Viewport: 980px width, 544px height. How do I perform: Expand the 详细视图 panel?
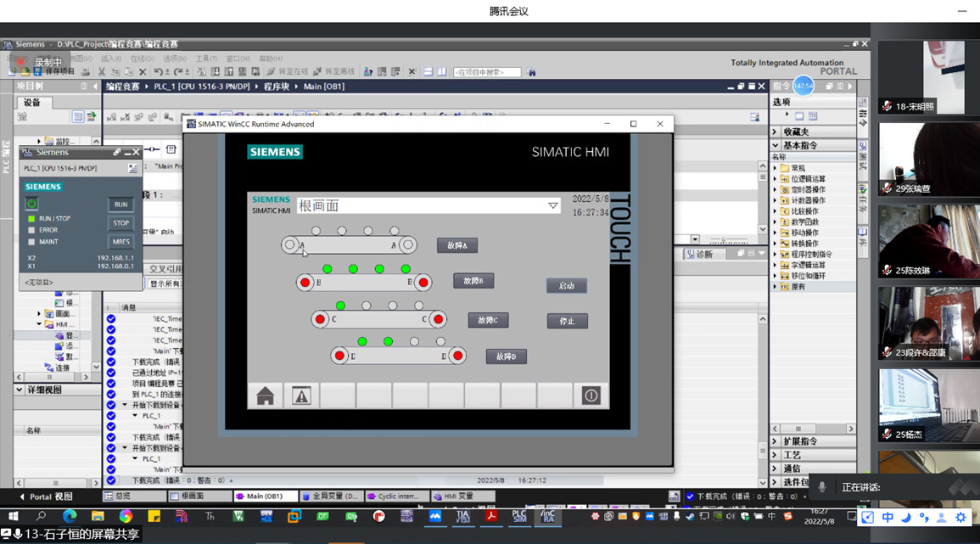point(20,390)
